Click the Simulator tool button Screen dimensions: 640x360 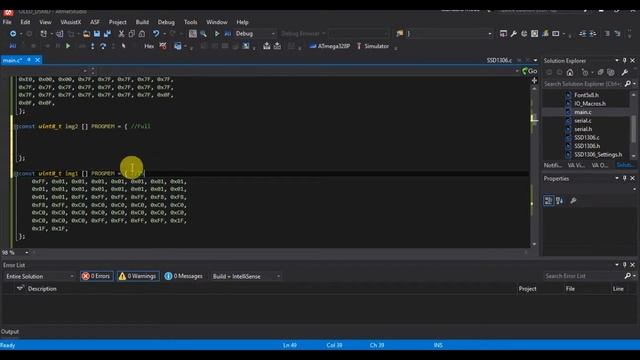coord(373,46)
